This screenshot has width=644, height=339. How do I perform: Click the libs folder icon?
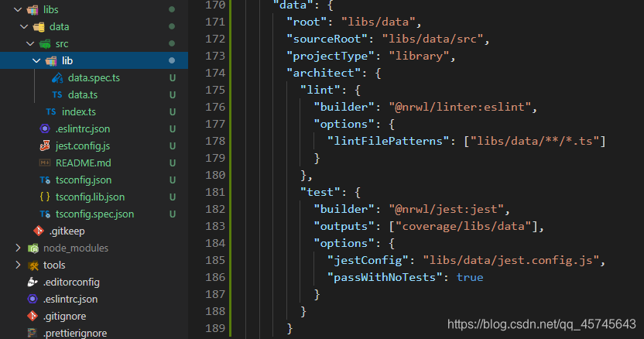click(x=33, y=9)
